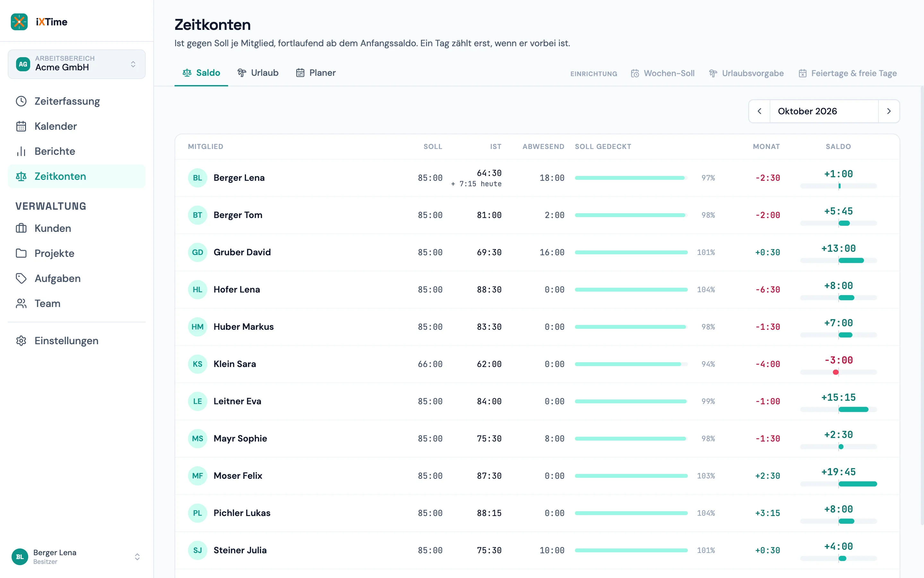This screenshot has height=578, width=924.
Task: Click Gruber David's Soll gedeckt progress bar
Action: 631,252
